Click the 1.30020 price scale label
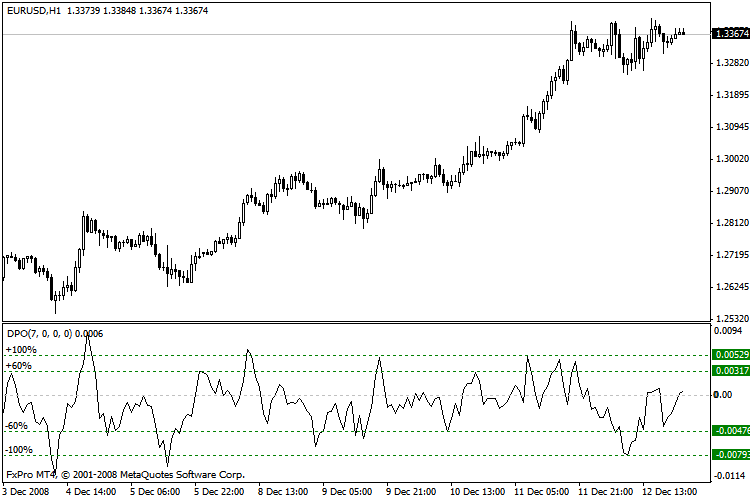 [x=731, y=158]
